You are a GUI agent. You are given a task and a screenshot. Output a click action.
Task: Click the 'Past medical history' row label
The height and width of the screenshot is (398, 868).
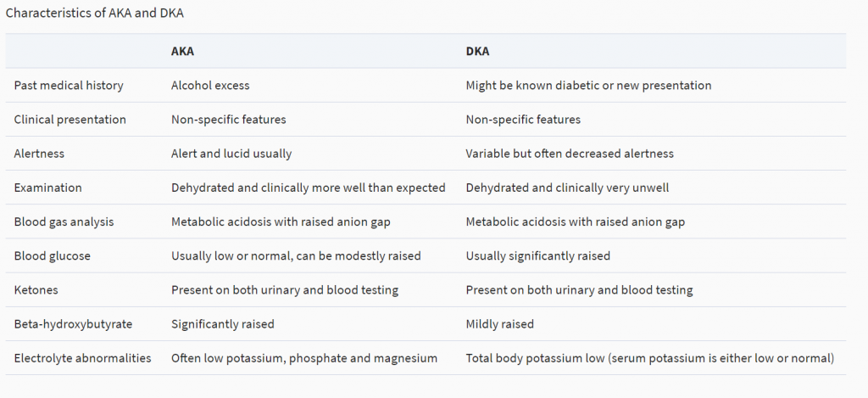click(x=69, y=86)
